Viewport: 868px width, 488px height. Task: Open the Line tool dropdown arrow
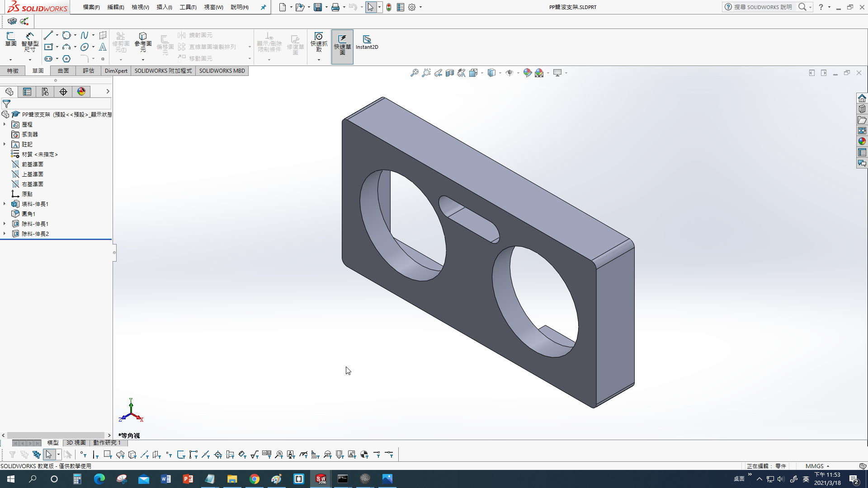point(57,35)
